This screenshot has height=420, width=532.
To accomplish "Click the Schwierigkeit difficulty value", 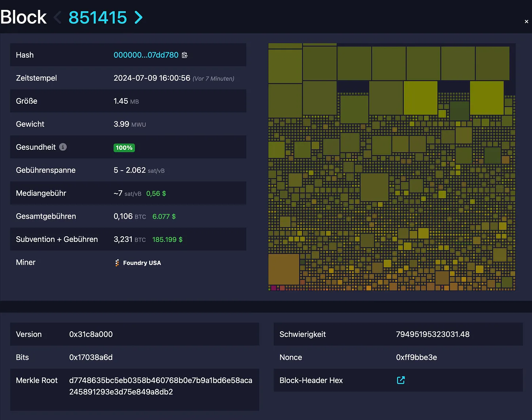I will tap(432, 334).
